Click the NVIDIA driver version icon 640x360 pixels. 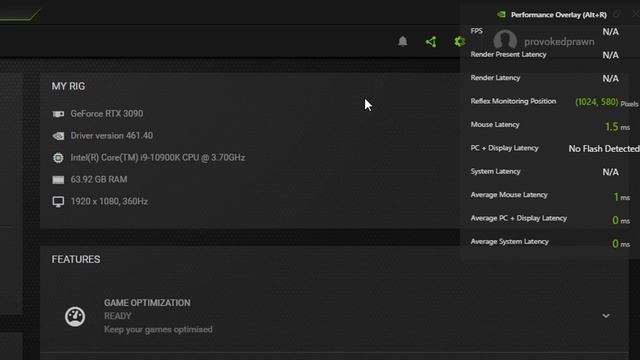[58, 136]
